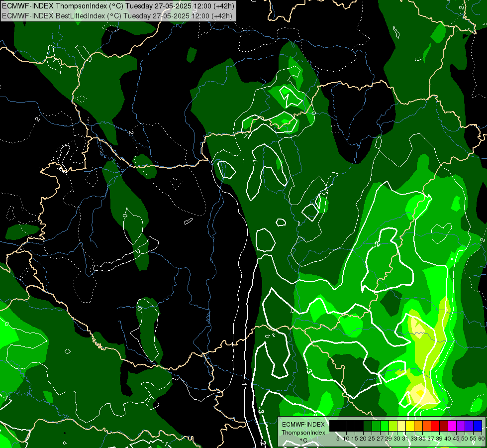
Task: Pick the indigo 50–55 legend swatch
Action: 469,426
